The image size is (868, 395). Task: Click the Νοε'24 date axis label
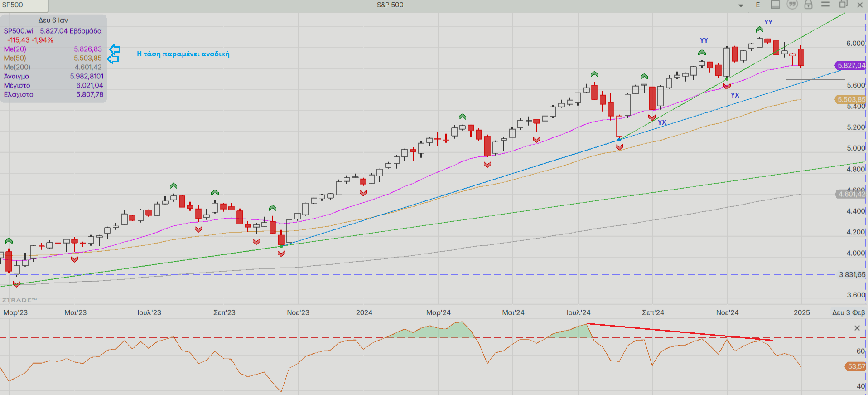pyautogui.click(x=727, y=312)
